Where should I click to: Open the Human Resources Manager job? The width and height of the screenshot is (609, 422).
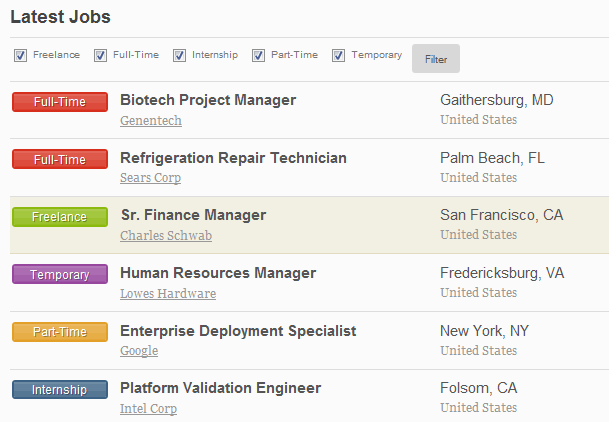click(x=218, y=273)
